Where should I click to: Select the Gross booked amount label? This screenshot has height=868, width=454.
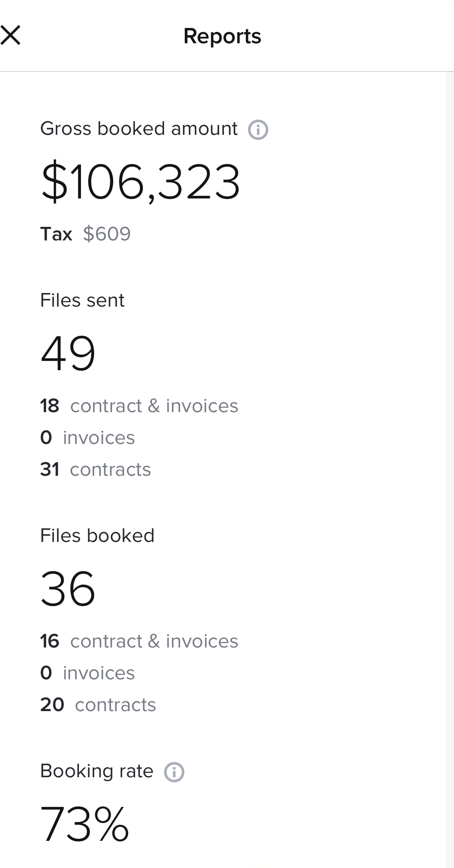(x=139, y=129)
